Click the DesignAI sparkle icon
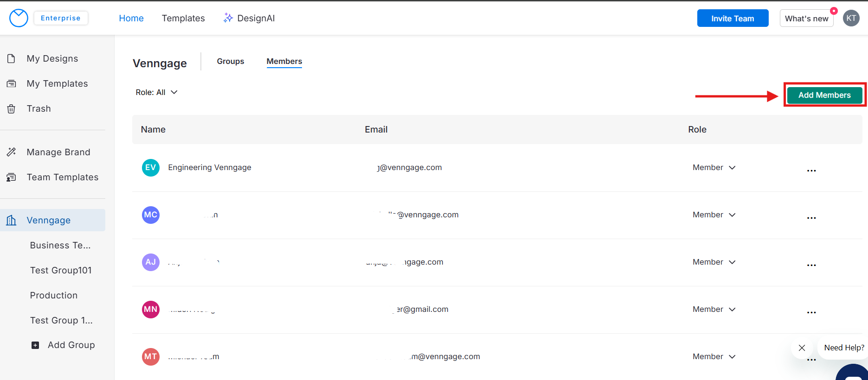The width and height of the screenshot is (868, 380). pos(228,18)
